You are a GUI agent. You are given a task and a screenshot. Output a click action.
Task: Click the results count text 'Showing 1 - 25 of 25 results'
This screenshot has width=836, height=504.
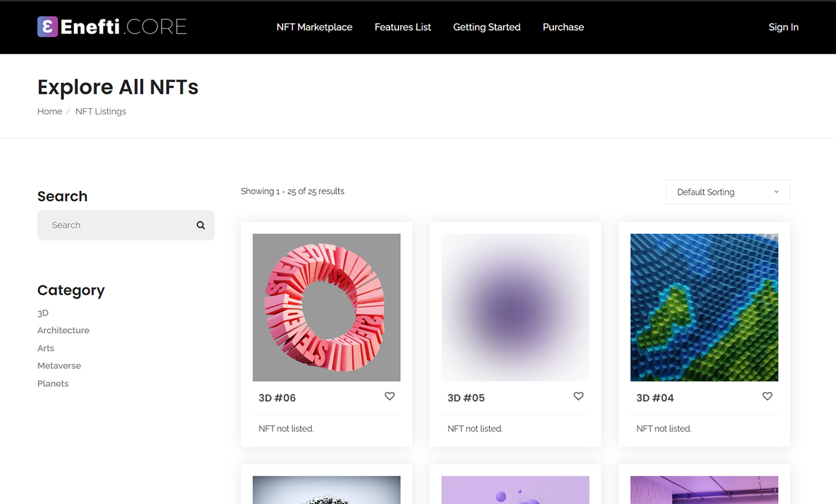pyautogui.click(x=293, y=192)
